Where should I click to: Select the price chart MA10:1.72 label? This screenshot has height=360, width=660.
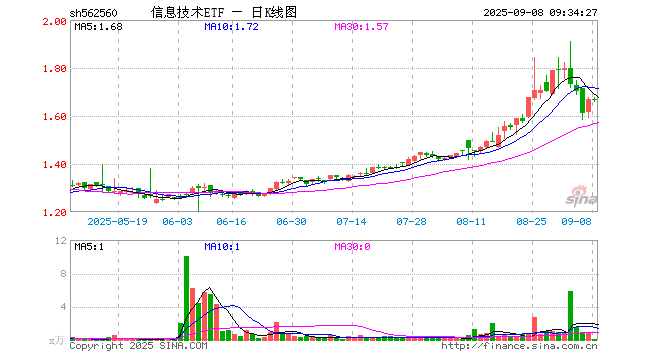click(232, 27)
